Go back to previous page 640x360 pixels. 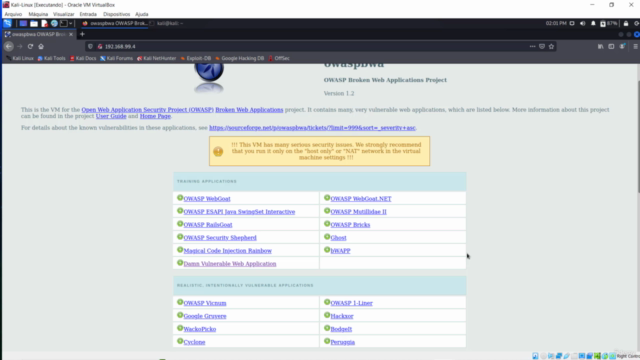(x=9, y=47)
